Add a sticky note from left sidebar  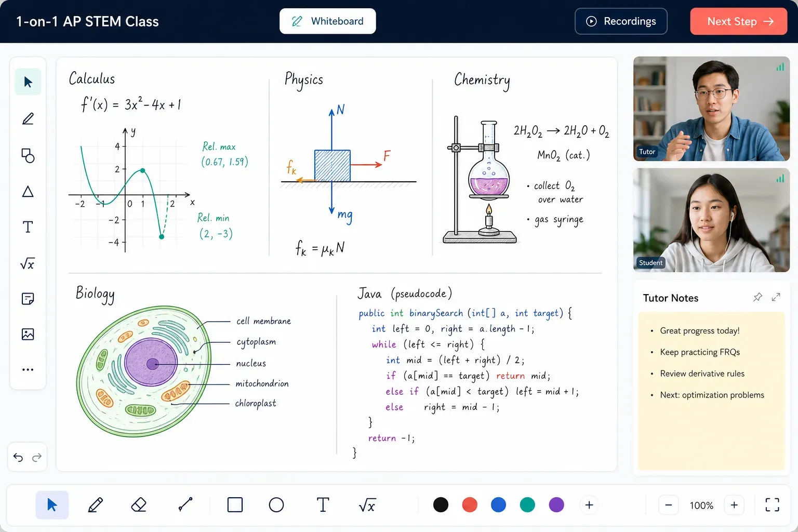28,299
